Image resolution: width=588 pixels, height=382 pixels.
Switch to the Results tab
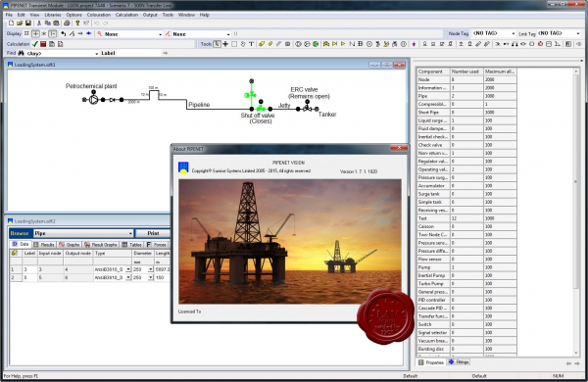pos(44,245)
